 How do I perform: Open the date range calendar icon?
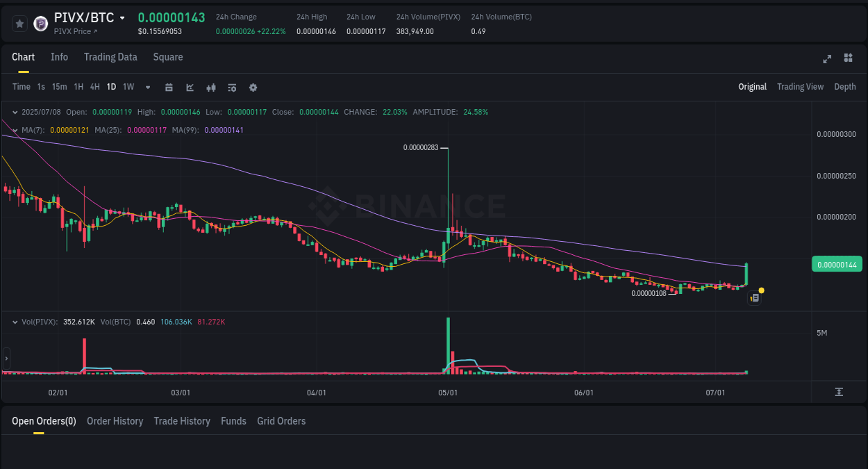click(169, 87)
